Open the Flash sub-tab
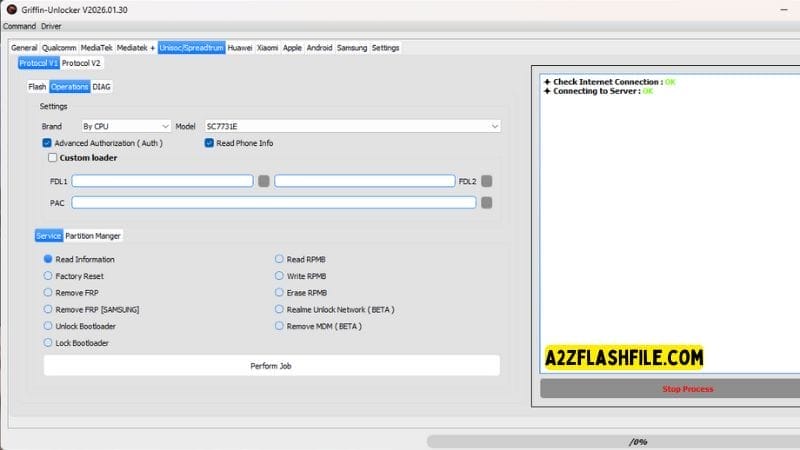The width and height of the screenshot is (800, 450). point(37,87)
